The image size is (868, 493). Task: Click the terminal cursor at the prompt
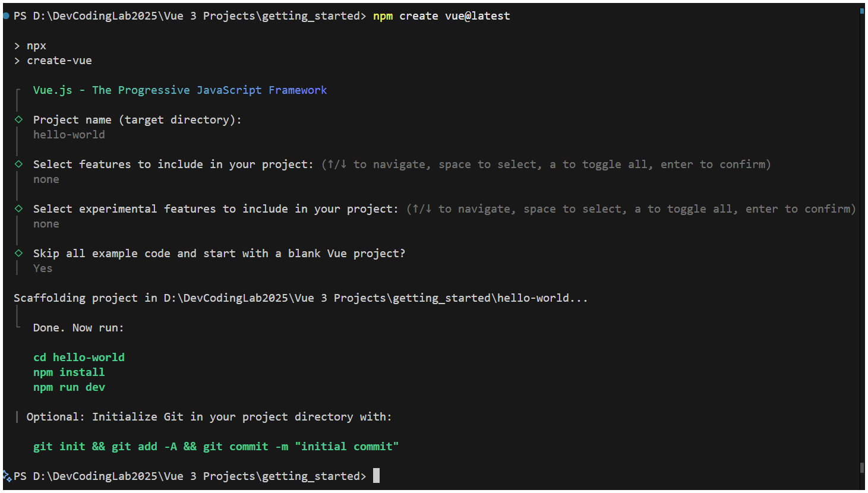click(376, 476)
